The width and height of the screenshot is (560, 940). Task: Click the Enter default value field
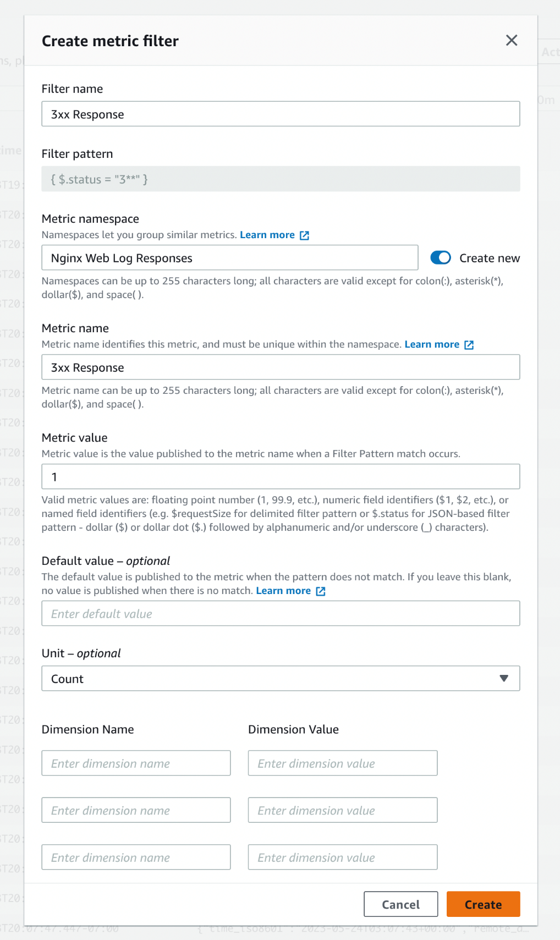(281, 613)
